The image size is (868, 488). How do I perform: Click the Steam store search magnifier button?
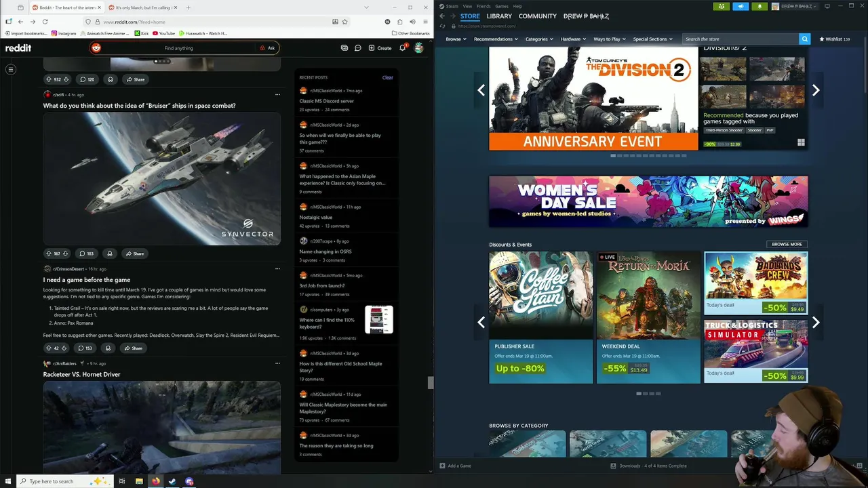click(805, 39)
